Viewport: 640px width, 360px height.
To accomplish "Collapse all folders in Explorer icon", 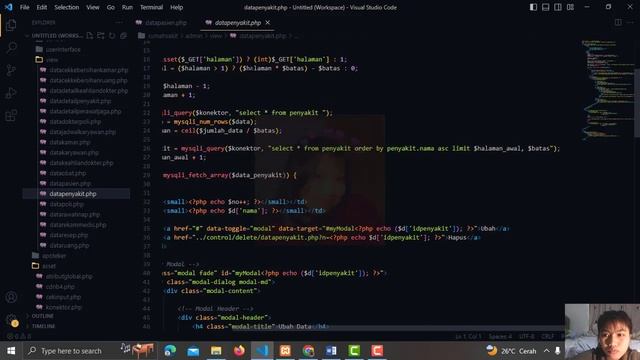I will click(123, 36).
